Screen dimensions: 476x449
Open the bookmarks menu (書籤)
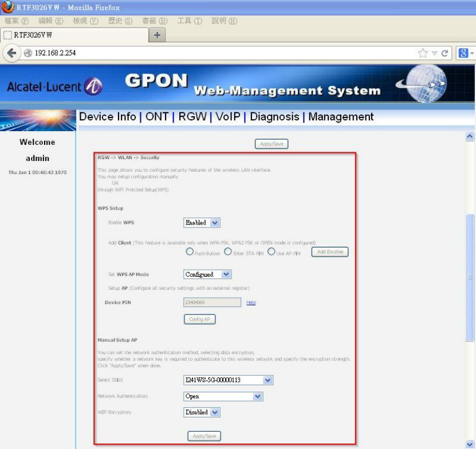point(155,21)
